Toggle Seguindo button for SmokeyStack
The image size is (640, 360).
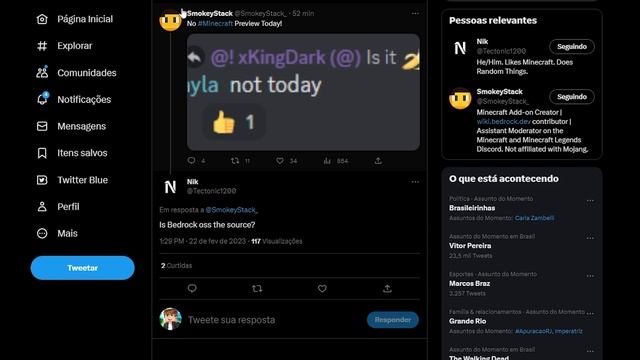click(x=572, y=97)
